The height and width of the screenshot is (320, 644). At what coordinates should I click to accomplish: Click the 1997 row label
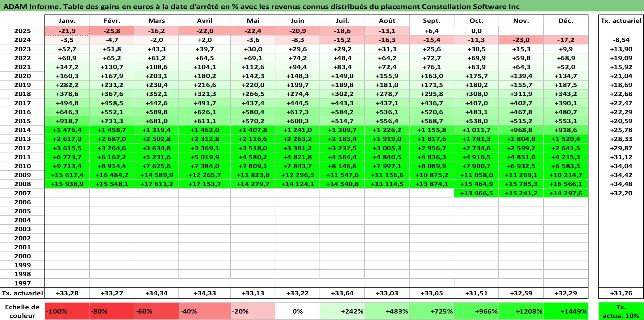(x=23, y=283)
